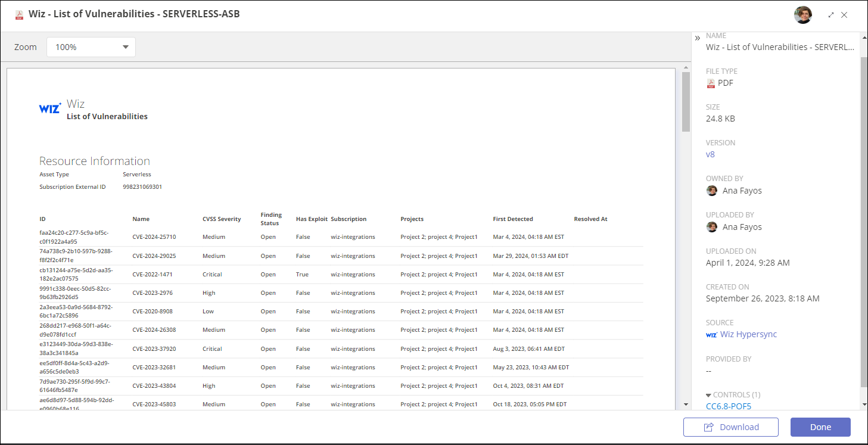The height and width of the screenshot is (445, 868).
Task: Close the document preview dialog
Action: coord(844,15)
